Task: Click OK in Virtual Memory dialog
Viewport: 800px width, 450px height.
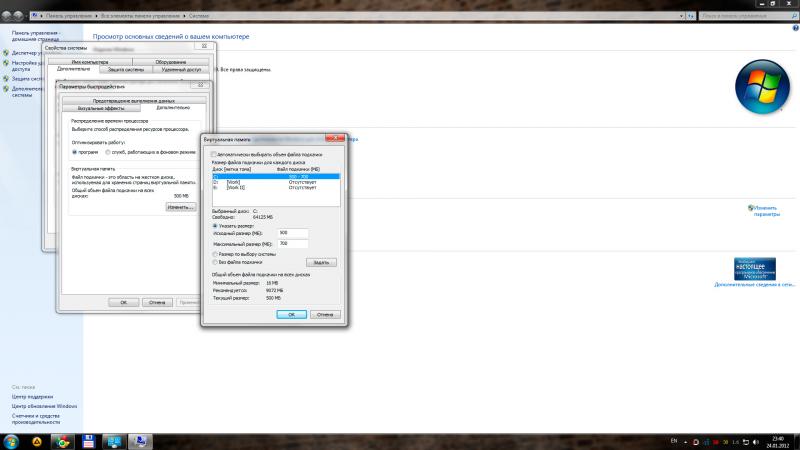Action: point(291,314)
